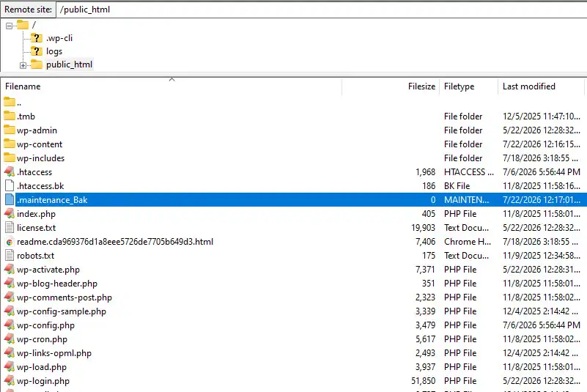Select the wp-links-opml.php filename
587x392 pixels.
tap(54, 353)
